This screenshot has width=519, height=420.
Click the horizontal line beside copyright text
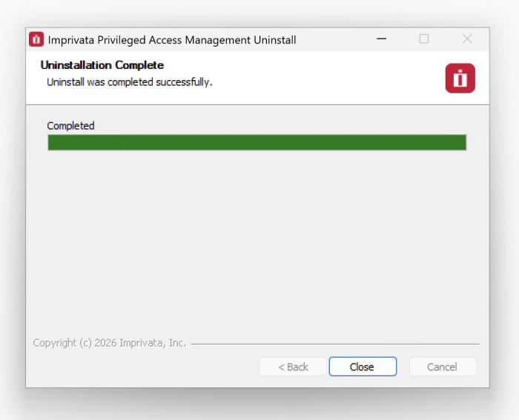(334, 344)
